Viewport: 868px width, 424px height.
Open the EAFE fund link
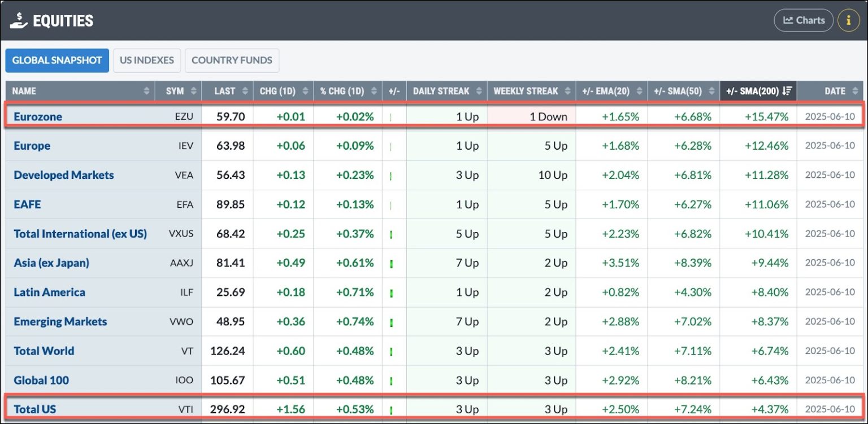[27, 204]
